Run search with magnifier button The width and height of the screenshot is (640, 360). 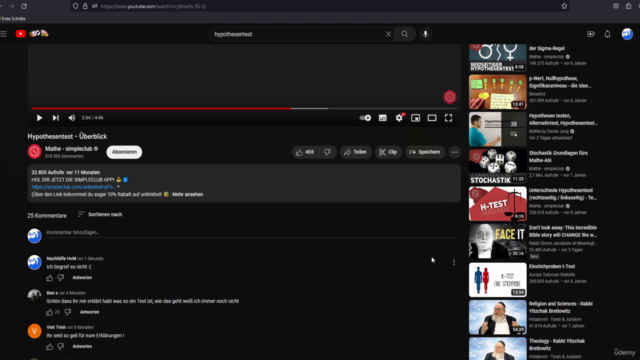(x=404, y=34)
